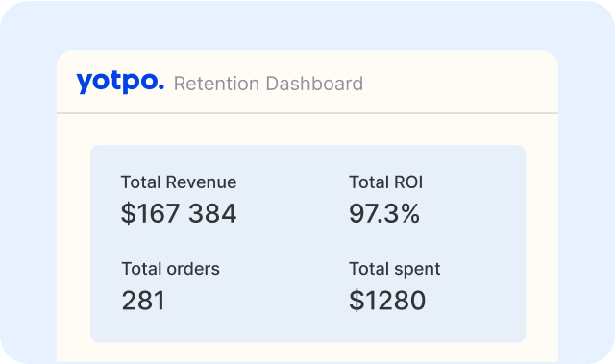Image resolution: width=615 pixels, height=364 pixels.
Task: Click the word orders in the label
Action: (193, 269)
